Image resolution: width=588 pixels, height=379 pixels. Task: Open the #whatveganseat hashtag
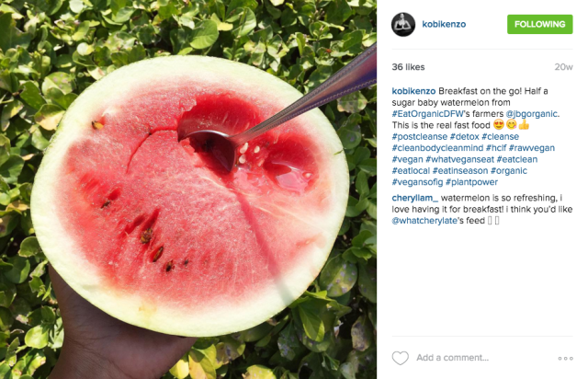(459, 159)
